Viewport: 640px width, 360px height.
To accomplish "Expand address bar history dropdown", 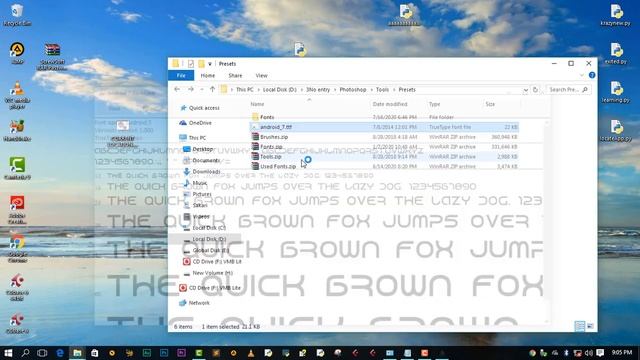I will [525, 90].
